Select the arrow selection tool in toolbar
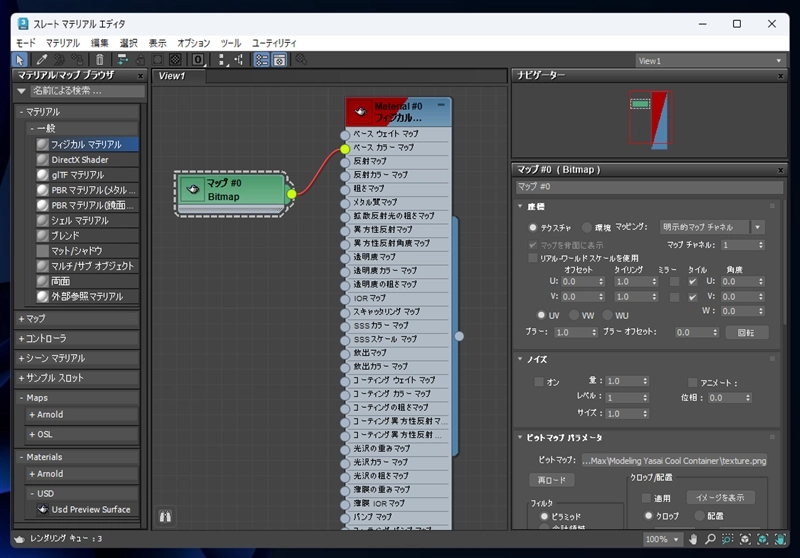The width and height of the screenshot is (800, 558). (20, 60)
